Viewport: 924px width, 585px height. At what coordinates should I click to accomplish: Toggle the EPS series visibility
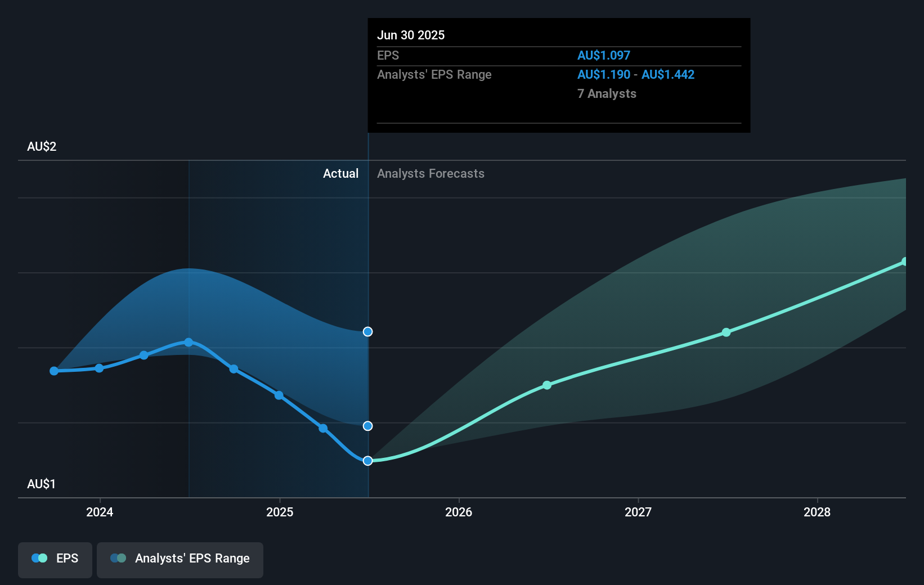coord(55,559)
